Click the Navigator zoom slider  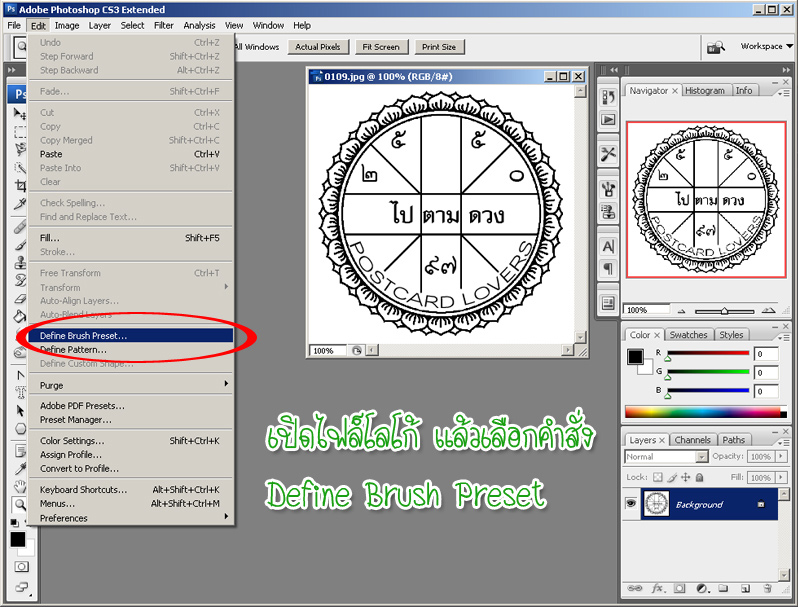[724, 310]
